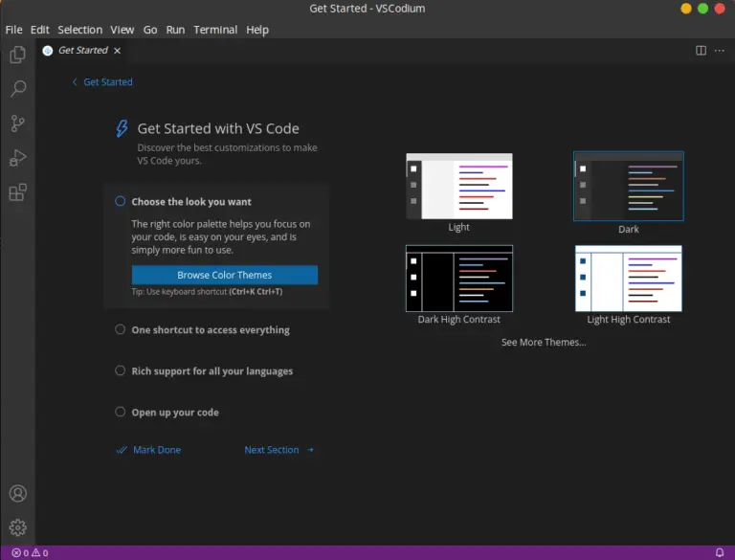This screenshot has height=560, width=735.
Task: Select the Dark High Contrast theme thumbnail
Action: tap(458, 279)
